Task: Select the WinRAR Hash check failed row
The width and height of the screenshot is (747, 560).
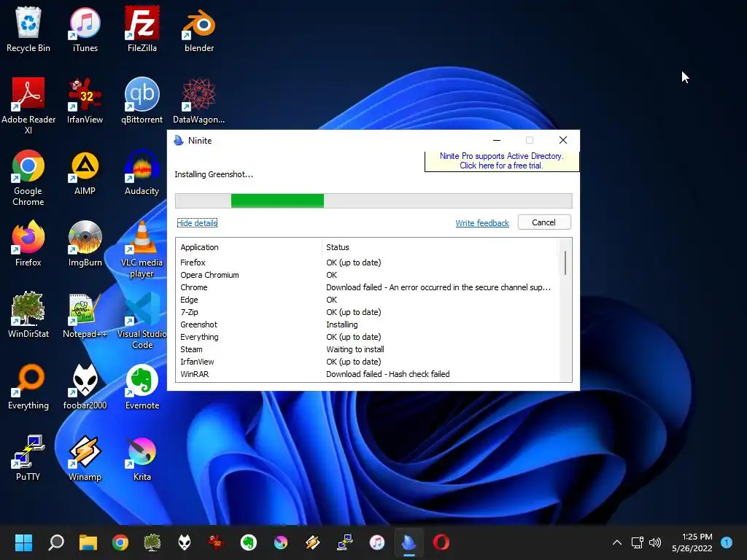Action: (x=368, y=374)
